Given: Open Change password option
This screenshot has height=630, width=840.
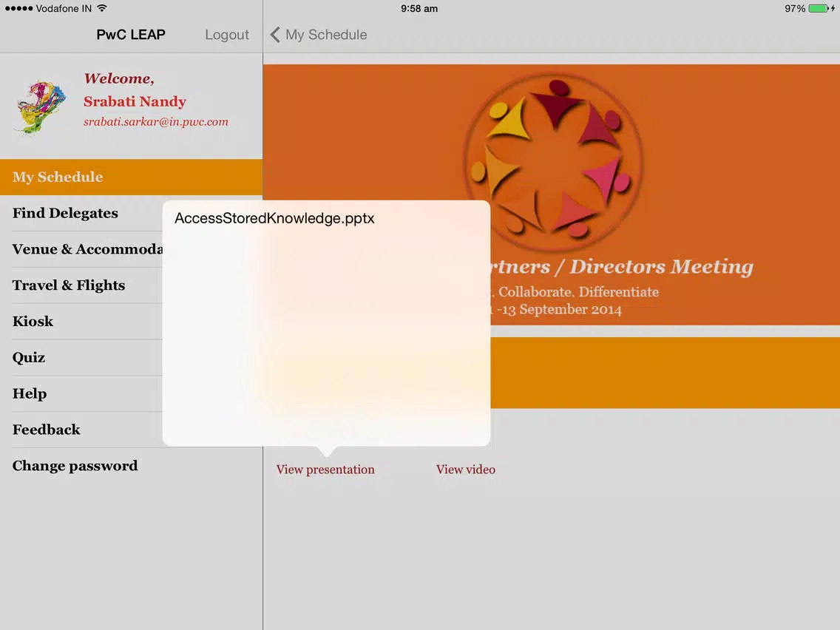Looking at the screenshot, I should (x=132, y=466).
